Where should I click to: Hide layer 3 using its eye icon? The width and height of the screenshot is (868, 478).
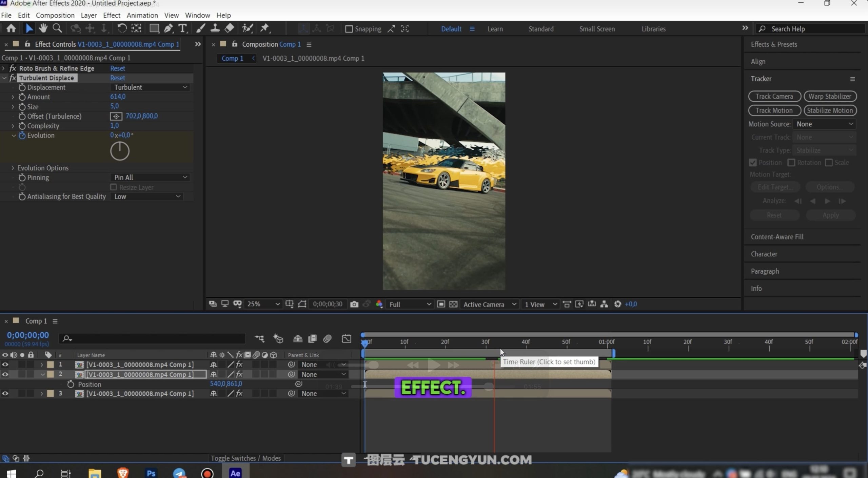[x=5, y=394]
